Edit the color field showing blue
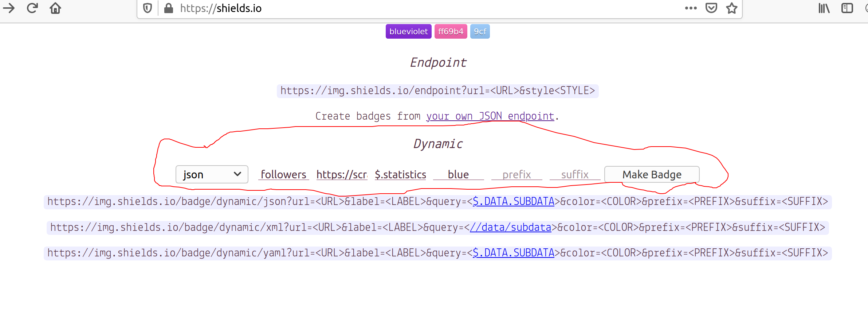The width and height of the screenshot is (868, 314). click(458, 174)
